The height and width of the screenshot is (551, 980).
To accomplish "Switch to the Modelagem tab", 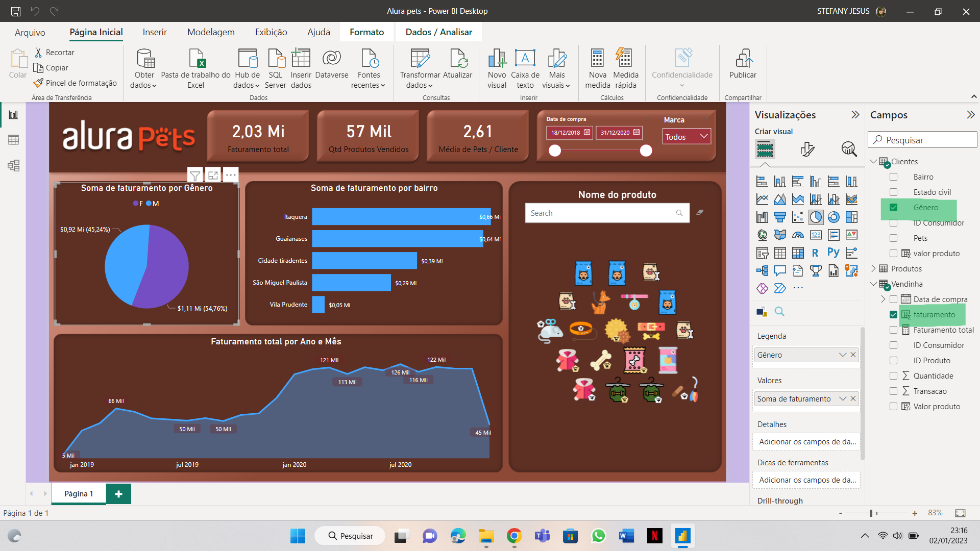I will (211, 32).
